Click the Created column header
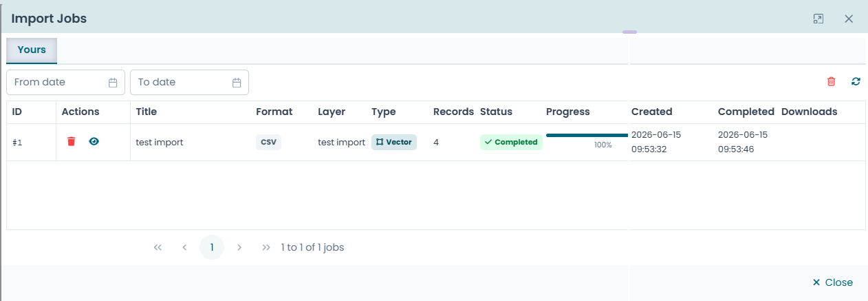Screen dimensions: 868x301 click(x=652, y=112)
